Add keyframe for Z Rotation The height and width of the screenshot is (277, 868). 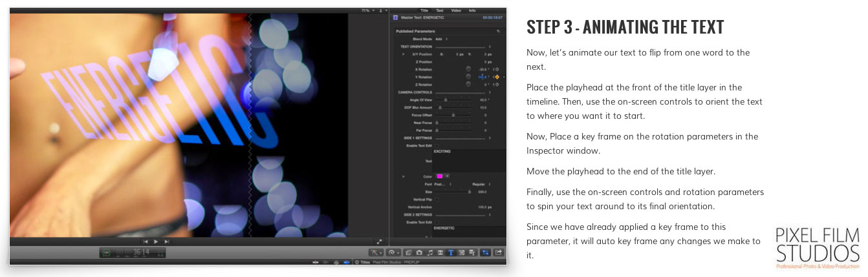(x=497, y=85)
